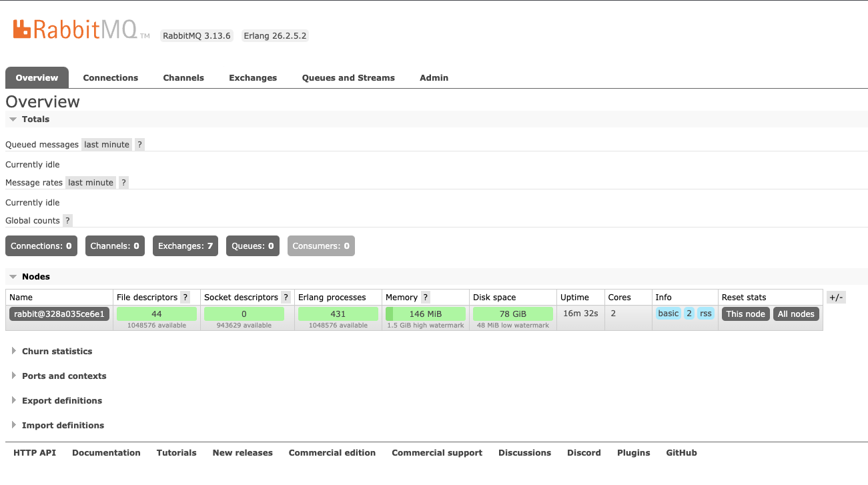The image size is (868, 485).
Task: Click the Cores value 2
Action: pos(613,313)
